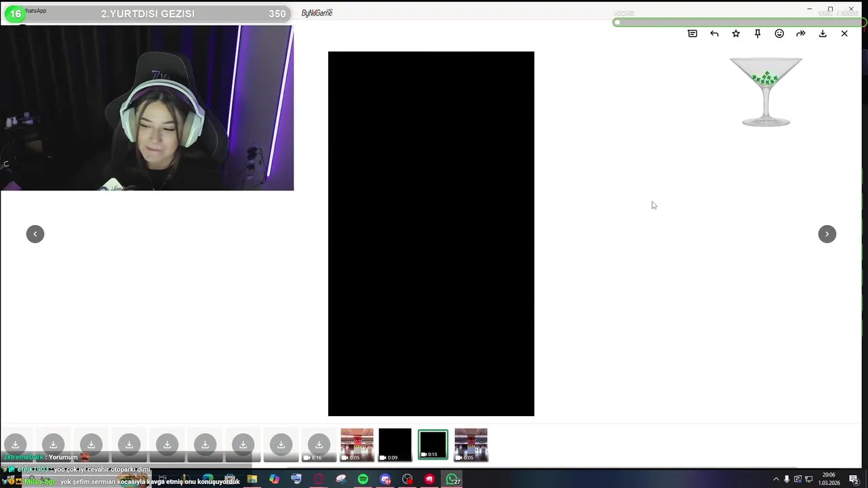This screenshot has width=868, height=488.
Task: Open Spotify from the taskbar
Action: (x=363, y=479)
